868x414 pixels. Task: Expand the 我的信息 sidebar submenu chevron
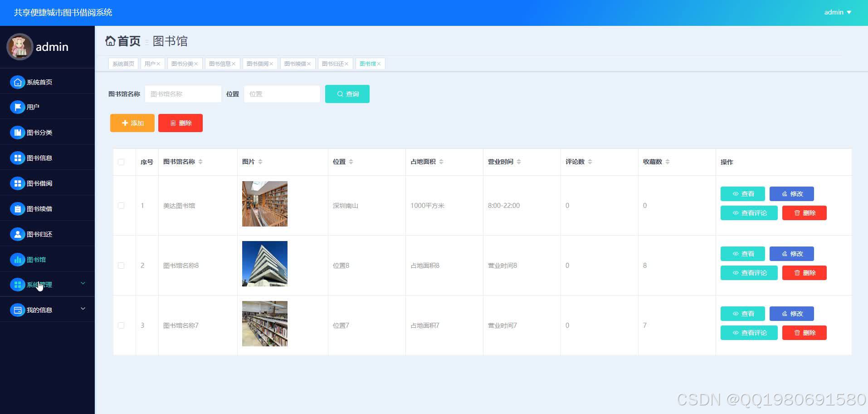83,309
